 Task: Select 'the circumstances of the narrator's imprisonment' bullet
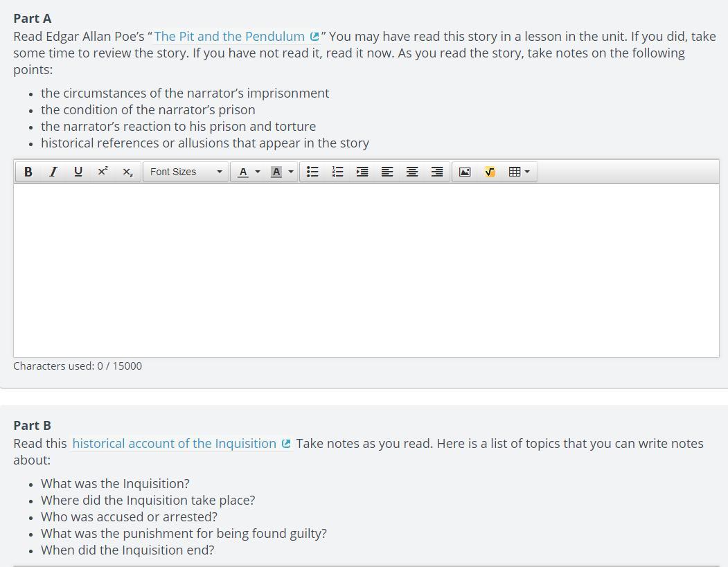pyautogui.click(x=185, y=93)
